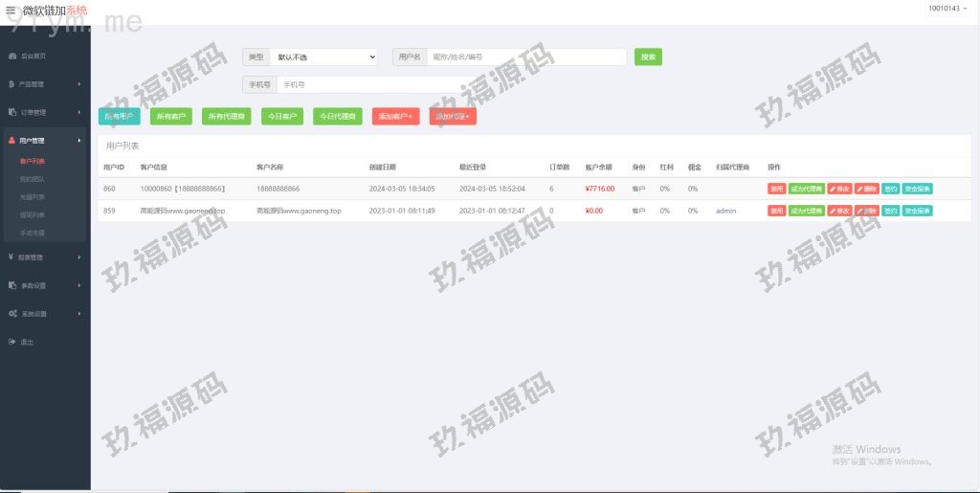Click the 订单管理 sidebar icon
This screenshot has width=980, height=493.
[x=11, y=112]
